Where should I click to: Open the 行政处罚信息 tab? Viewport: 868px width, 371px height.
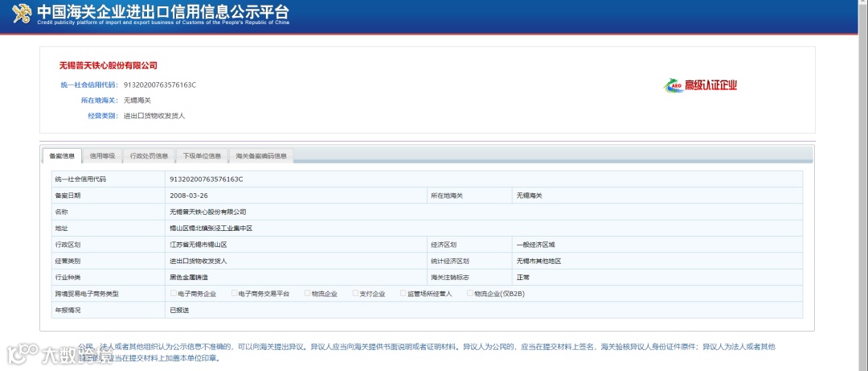(x=149, y=156)
